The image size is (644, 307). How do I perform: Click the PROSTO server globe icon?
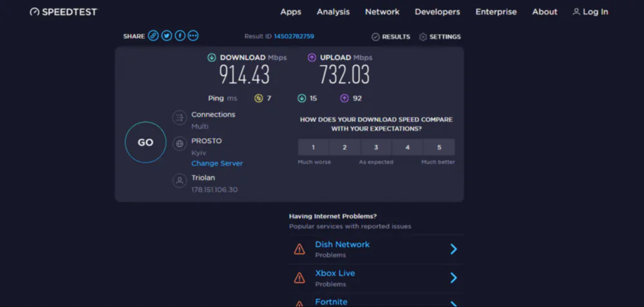180,144
